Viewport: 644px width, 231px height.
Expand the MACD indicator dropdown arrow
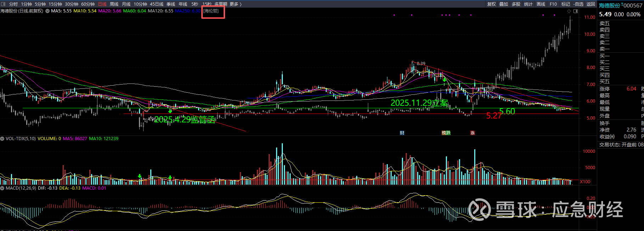point(2,188)
